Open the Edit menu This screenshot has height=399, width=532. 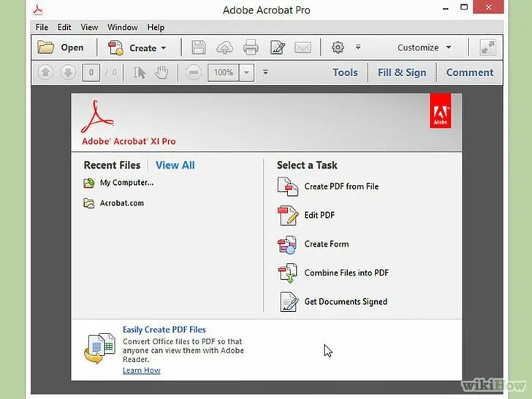coord(64,27)
